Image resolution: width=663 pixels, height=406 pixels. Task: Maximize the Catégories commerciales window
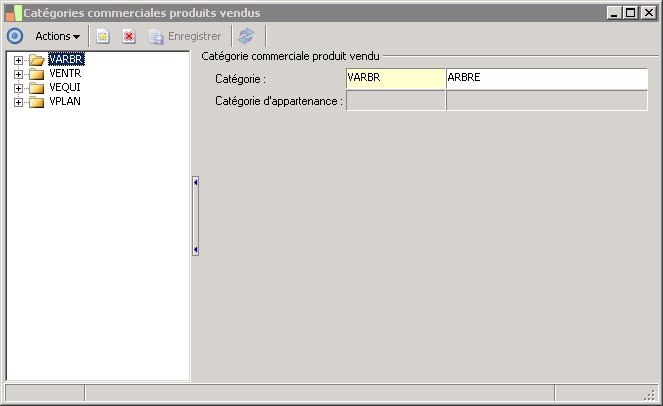(630, 13)
